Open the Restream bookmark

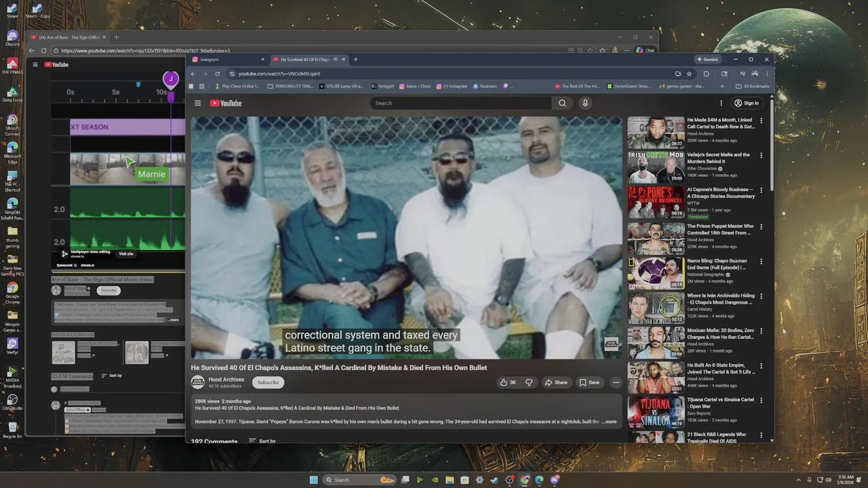tap(486, 86)
